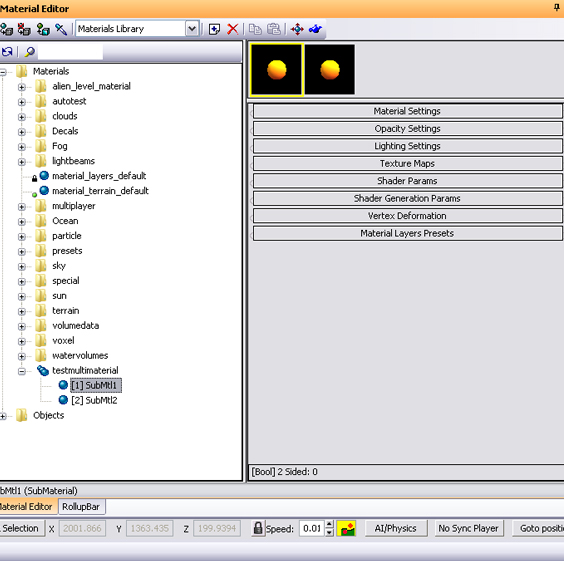
Task: Click the assign material to selection icon
Action: (6, 29)
